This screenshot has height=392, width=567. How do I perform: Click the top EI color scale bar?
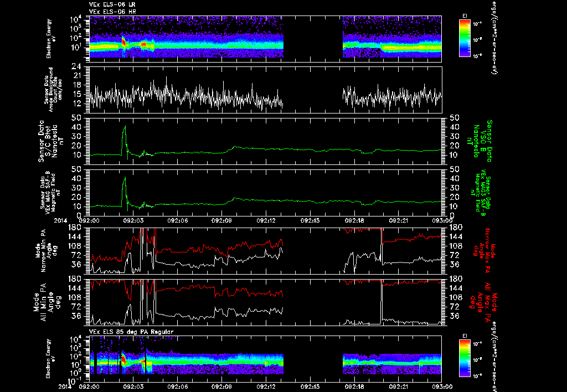click(465, 38)
